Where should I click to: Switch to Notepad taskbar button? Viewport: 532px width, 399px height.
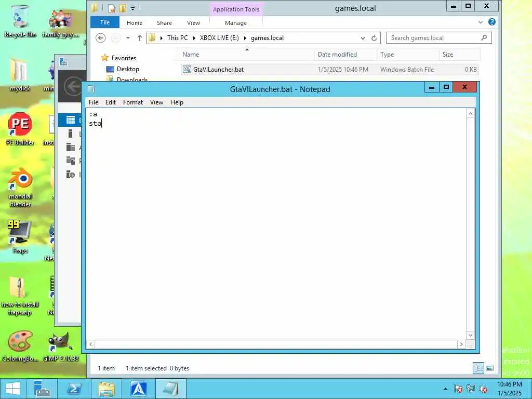tap(170, 389)
